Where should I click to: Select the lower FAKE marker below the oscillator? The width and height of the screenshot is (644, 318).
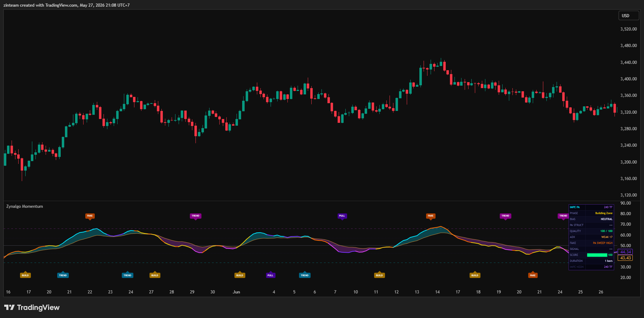coord(533,275)
